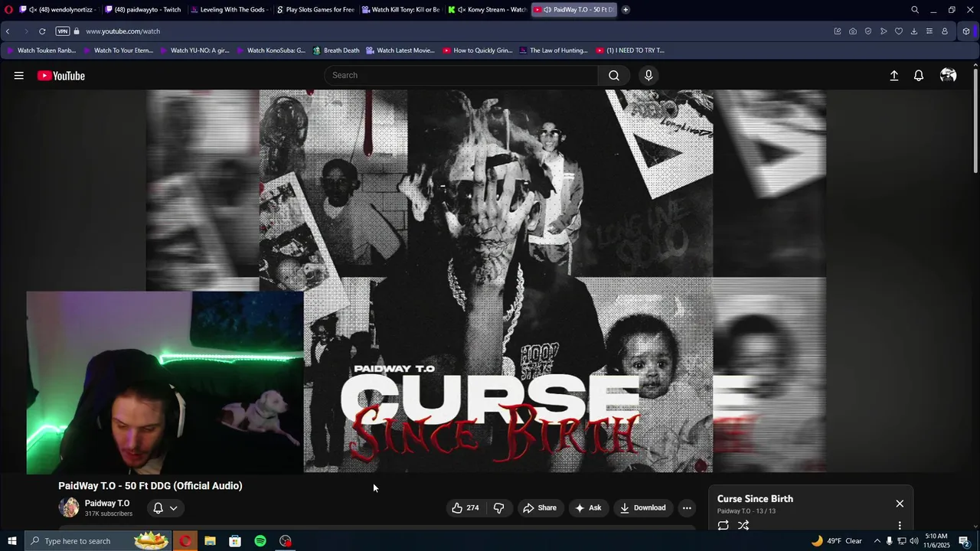The width and height of the screenshot is (980, 551).
Task: Open the Paidway T.O channel avatar
Action: coord(69,507)
